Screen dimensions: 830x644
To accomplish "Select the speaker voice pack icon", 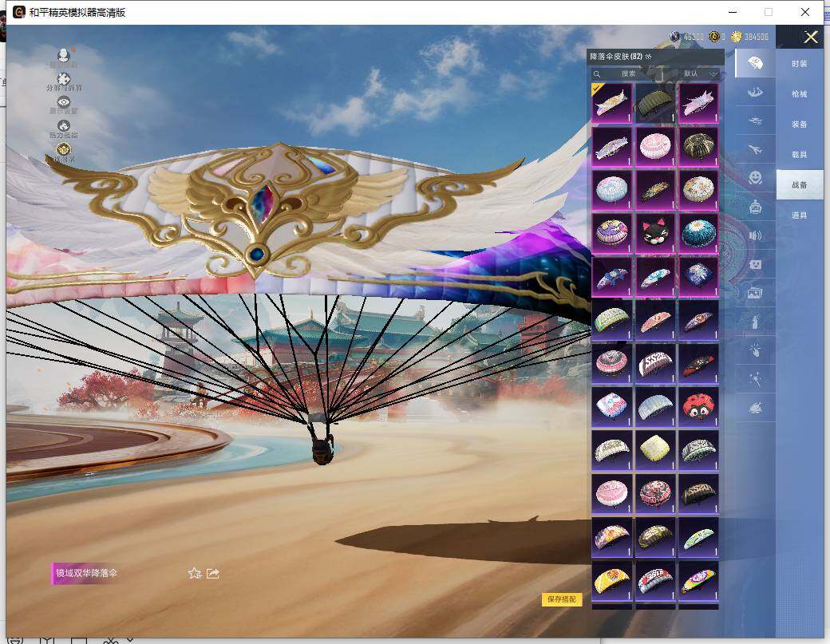I will 755,235.
